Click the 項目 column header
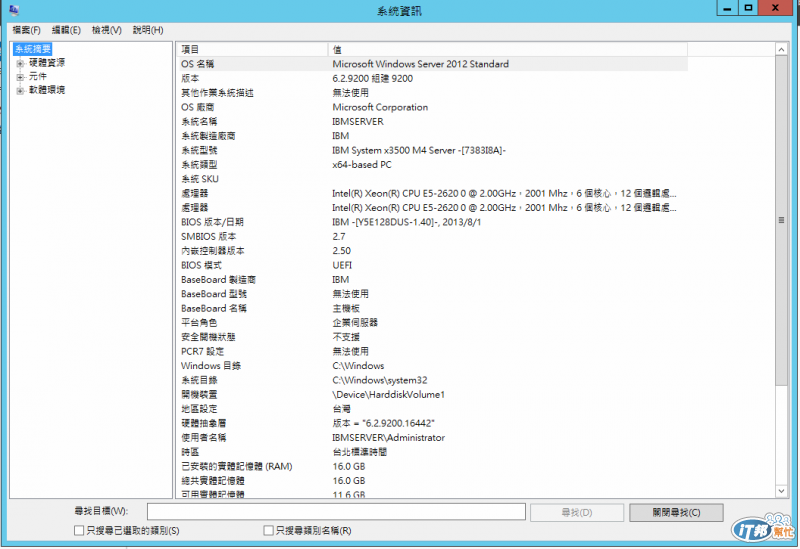Screen dimensions: 800x549 253,49
